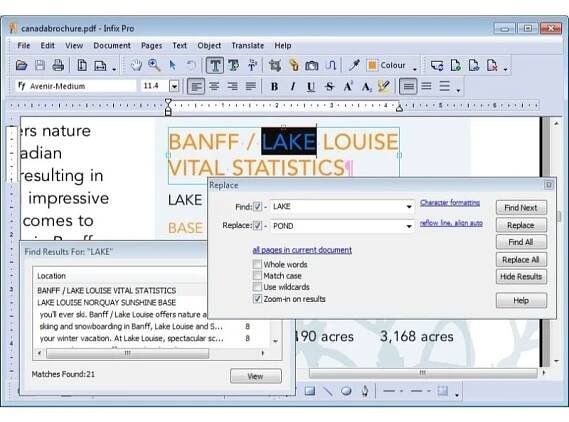Image resolution: width=569 pixels, height=422 pixels.
Task: Enable Match case option
Action: point(257,276)
